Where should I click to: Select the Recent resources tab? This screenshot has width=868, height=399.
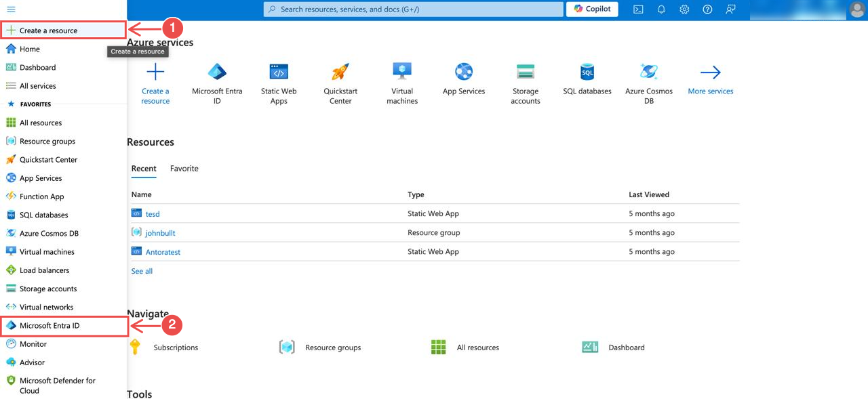144,168
